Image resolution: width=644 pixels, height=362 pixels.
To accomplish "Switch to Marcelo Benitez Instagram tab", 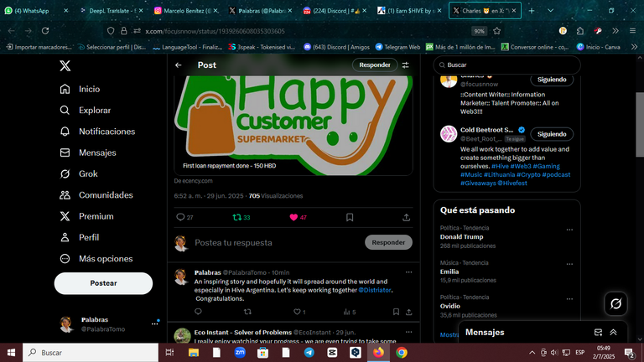I will tap(185, 11).
